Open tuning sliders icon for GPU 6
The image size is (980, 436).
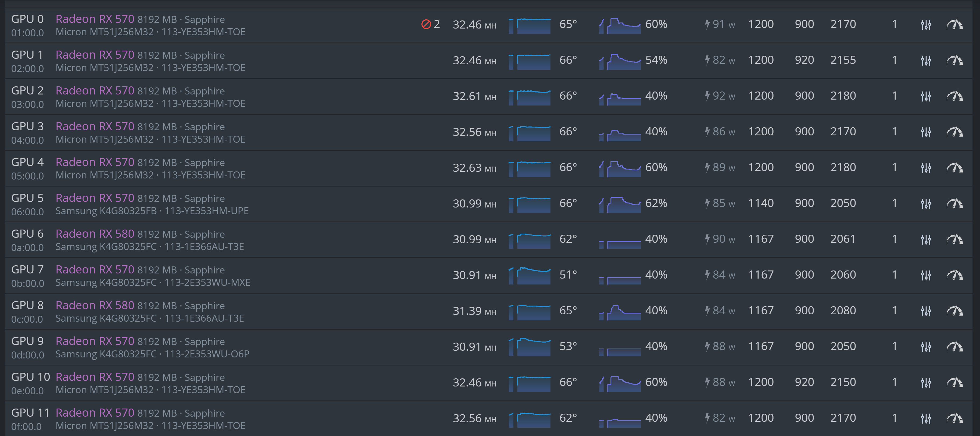click(x=926, y=240)
